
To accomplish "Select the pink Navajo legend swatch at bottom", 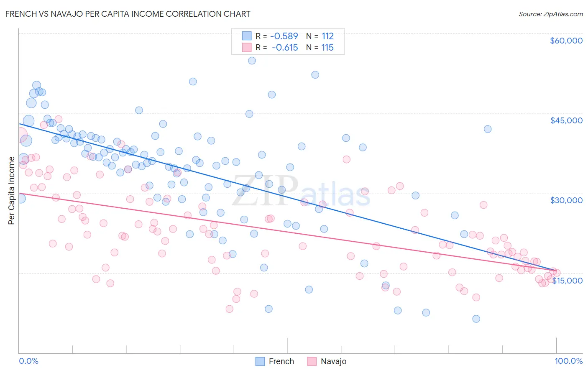I will (312, 361).
